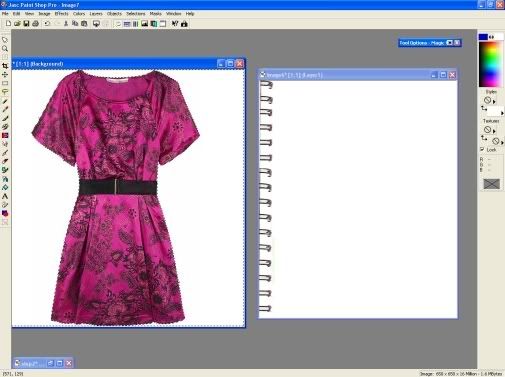This screenshot has width=505, height=377.
Task: Toggle the toolbar button with picture icon
Action: [x=144, y=24]
